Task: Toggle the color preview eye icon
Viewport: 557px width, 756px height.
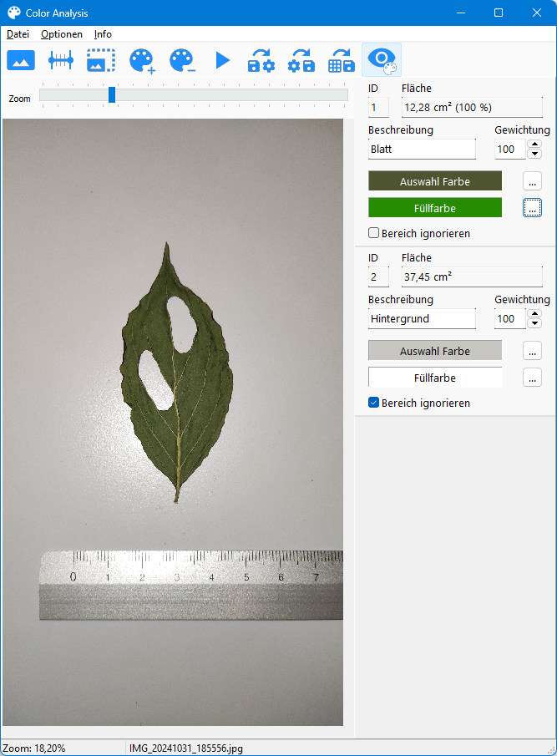Action: [382, 60]
